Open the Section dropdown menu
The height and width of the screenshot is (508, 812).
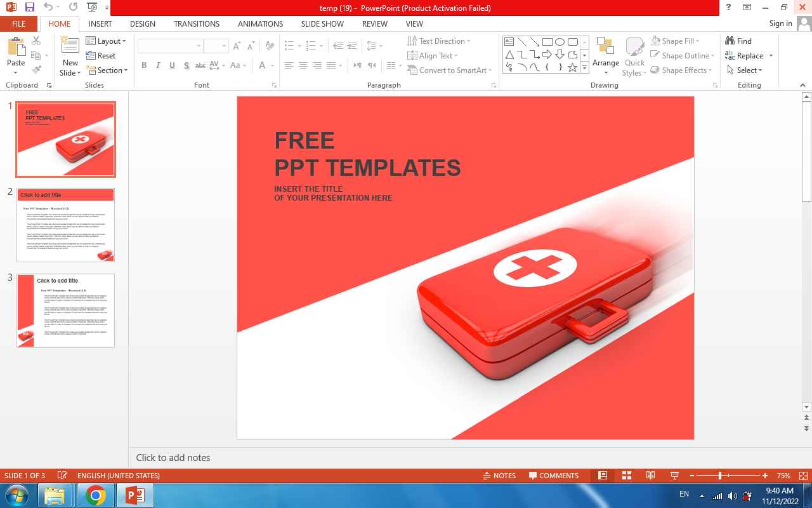[x=108, y=70]
